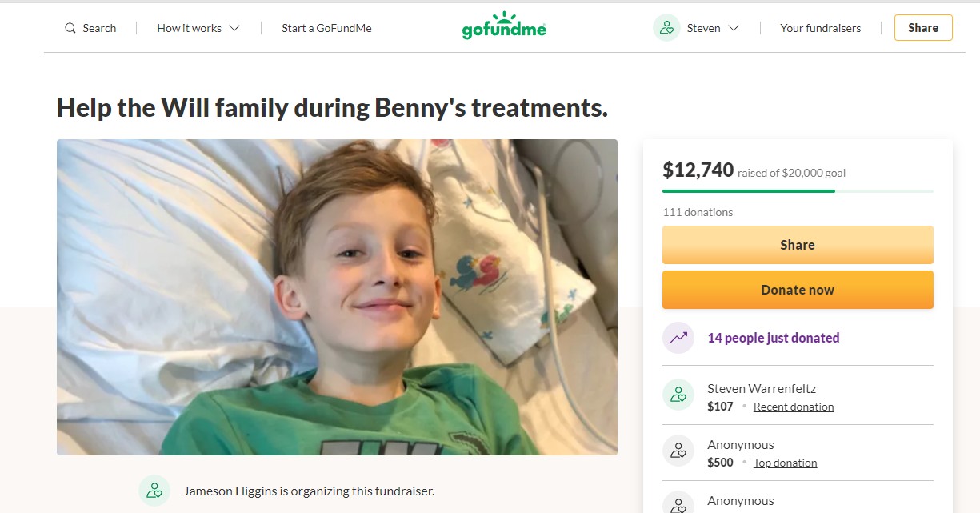The image size is (980, 513).
Task: Click the magnifying glass search icon
Action: tap(70, 28)
